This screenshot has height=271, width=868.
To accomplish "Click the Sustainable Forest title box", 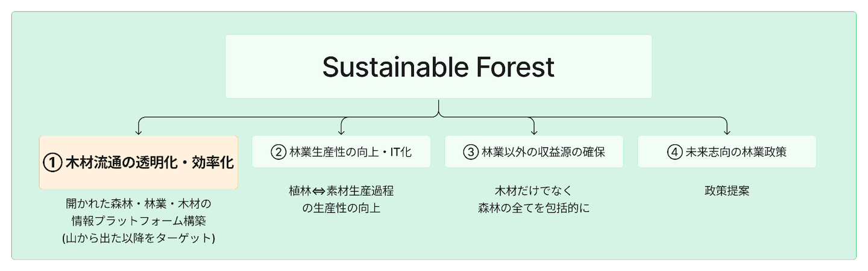I will tap(438, 66).
